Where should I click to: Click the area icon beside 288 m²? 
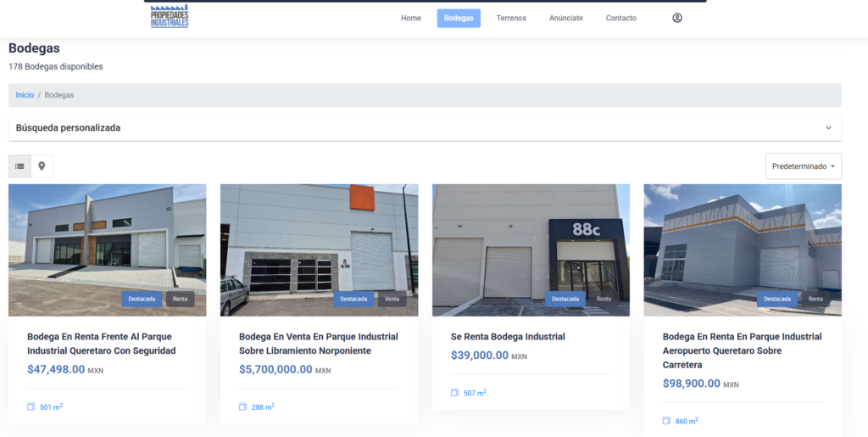tap(243, 406)
